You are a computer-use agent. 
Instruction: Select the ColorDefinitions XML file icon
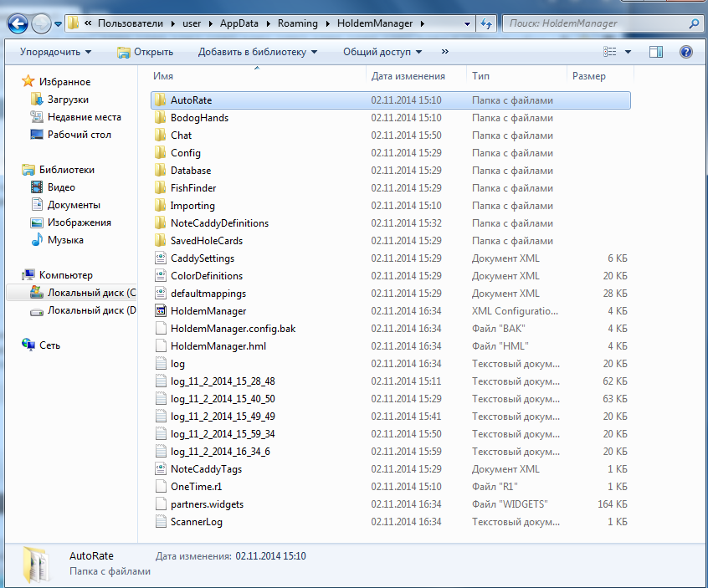tap(161, 276)
